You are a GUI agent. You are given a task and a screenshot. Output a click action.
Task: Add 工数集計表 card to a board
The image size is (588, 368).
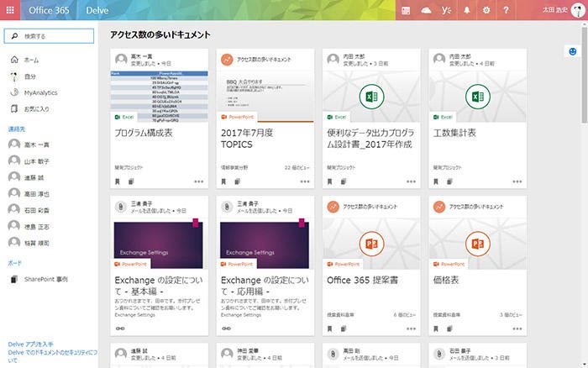449,181
